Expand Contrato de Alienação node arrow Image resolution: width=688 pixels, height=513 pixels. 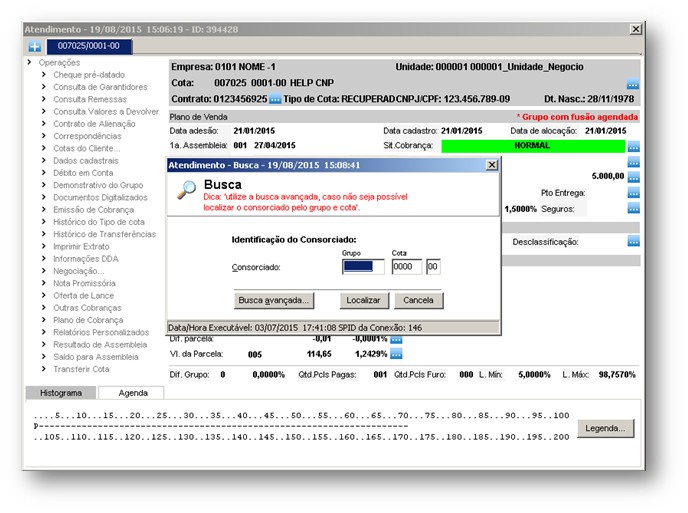click(x=44, y=124)
